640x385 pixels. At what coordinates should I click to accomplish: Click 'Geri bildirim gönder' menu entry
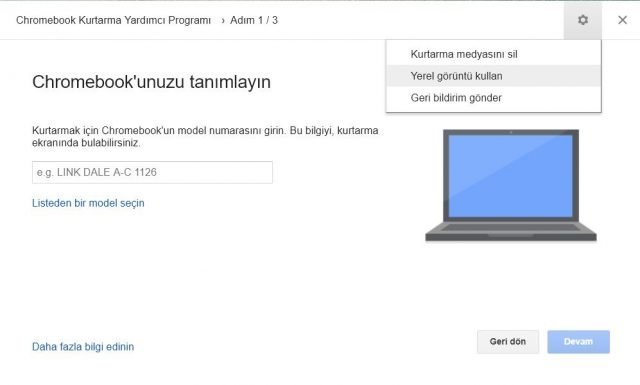tap(493, 98)
